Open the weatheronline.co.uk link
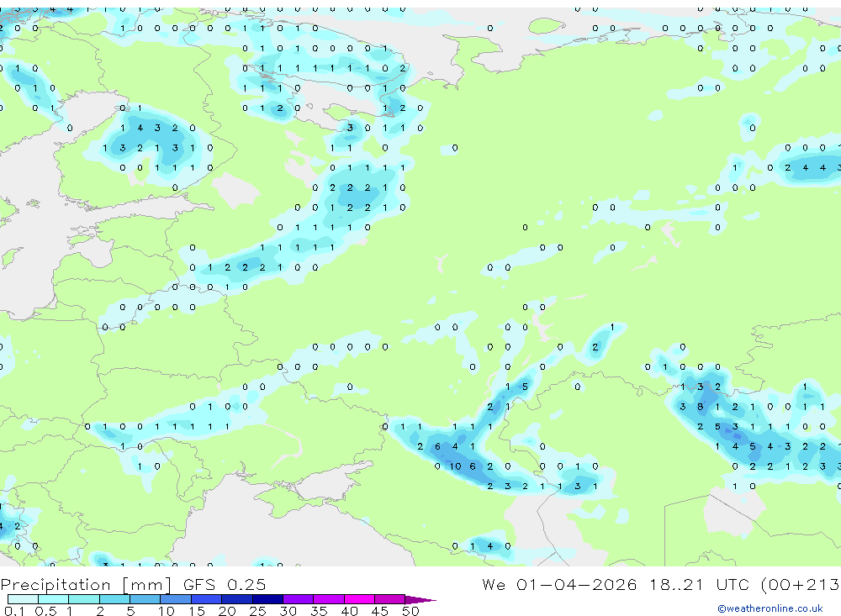 770,608
